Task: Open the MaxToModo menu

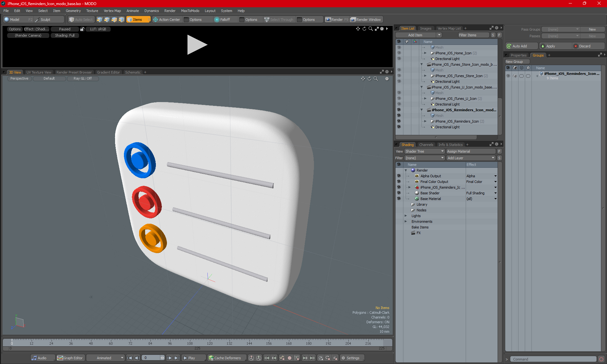Action: [x=190, y=11]
